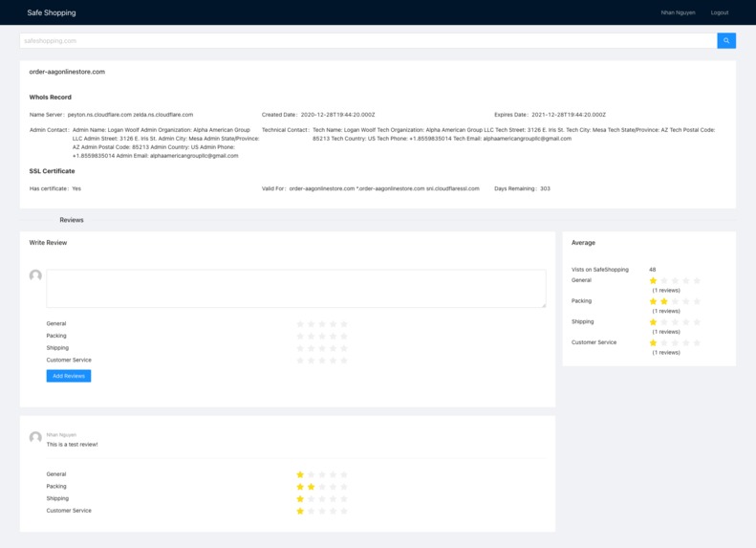Click '(1 reviews)' under Packing in Average
Viewport: 756px width, 548px height.
click(666, 311)
